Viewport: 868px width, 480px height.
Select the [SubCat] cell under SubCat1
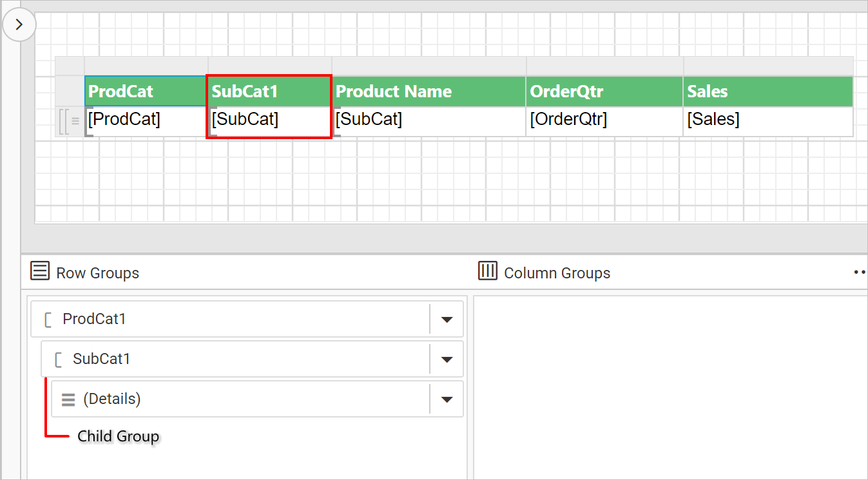(x=269, y=121)
